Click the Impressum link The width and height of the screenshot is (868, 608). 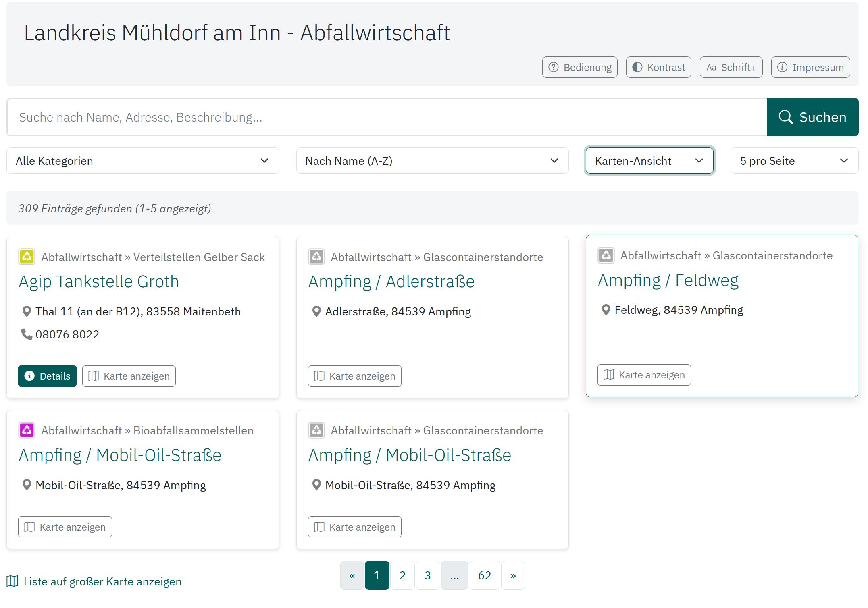[x=810, y=67]
